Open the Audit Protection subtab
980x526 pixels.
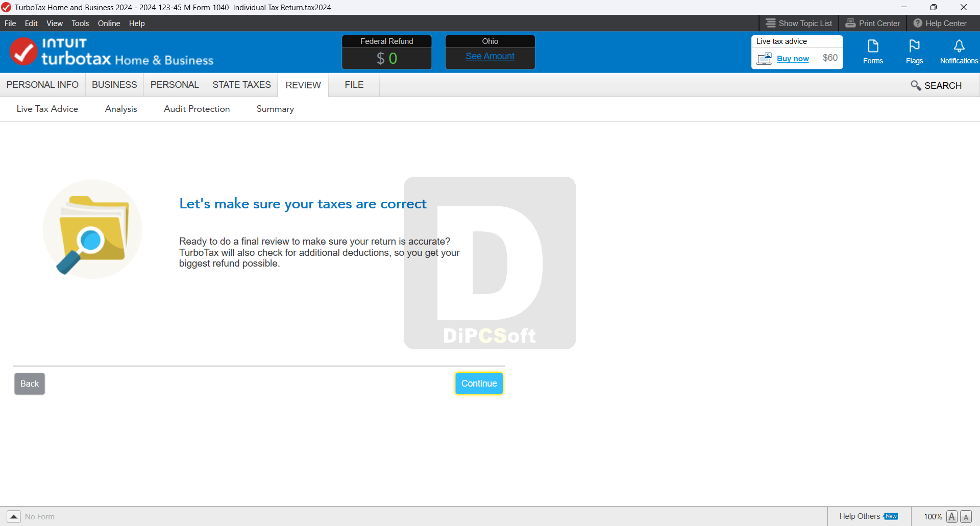tap(197, 109)
